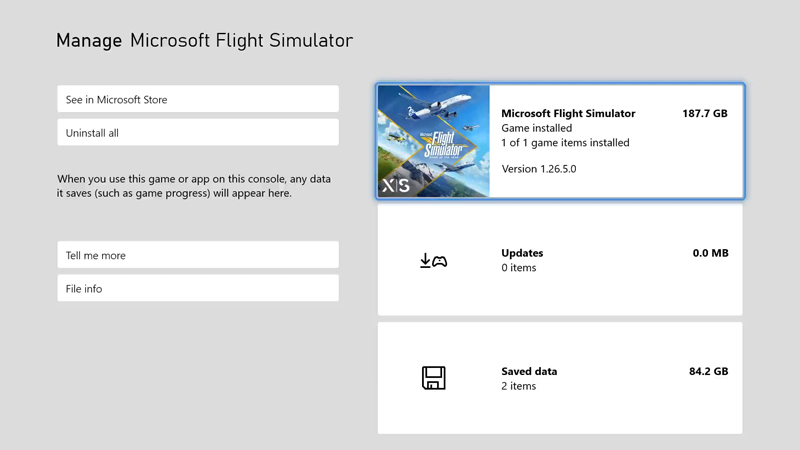Select the Microsoft Flight Simulator tile title
Screen dimensions: 800x450
click(x=568, y=113)
